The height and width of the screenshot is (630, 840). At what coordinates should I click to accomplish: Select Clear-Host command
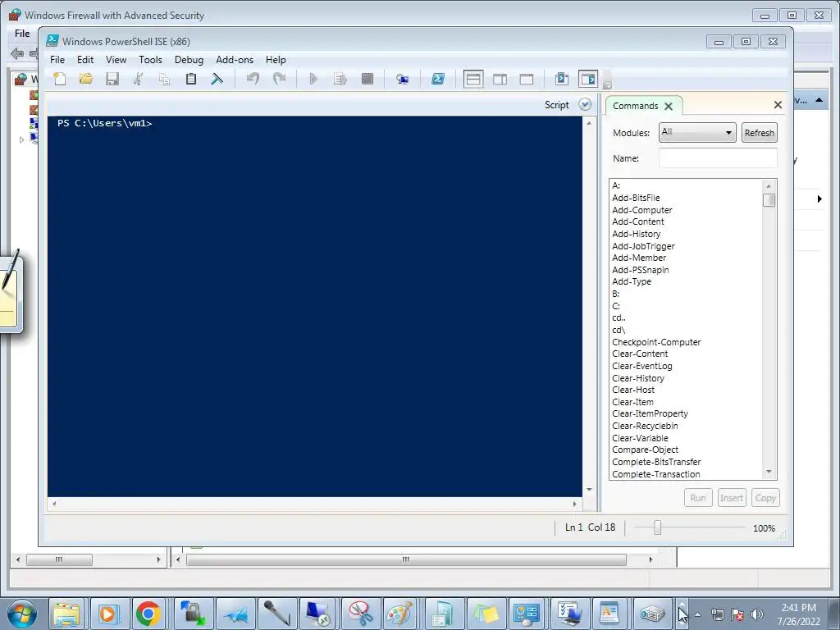pos(633,390)
